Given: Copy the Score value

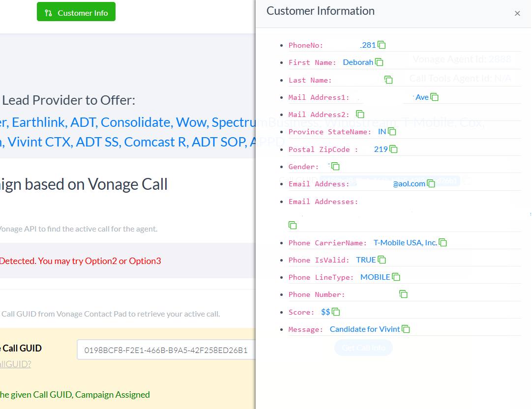Looking at the screenshot, I should [336, 312].
